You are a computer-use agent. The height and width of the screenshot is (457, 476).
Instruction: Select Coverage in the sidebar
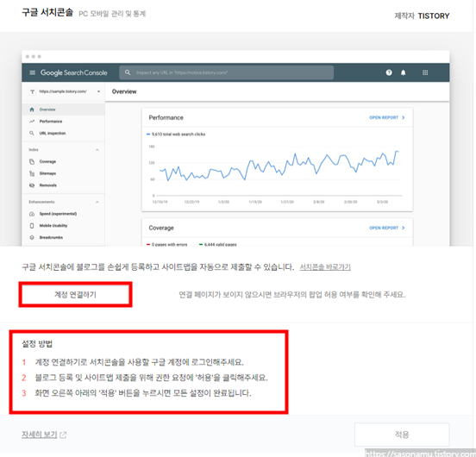(64, 161)
